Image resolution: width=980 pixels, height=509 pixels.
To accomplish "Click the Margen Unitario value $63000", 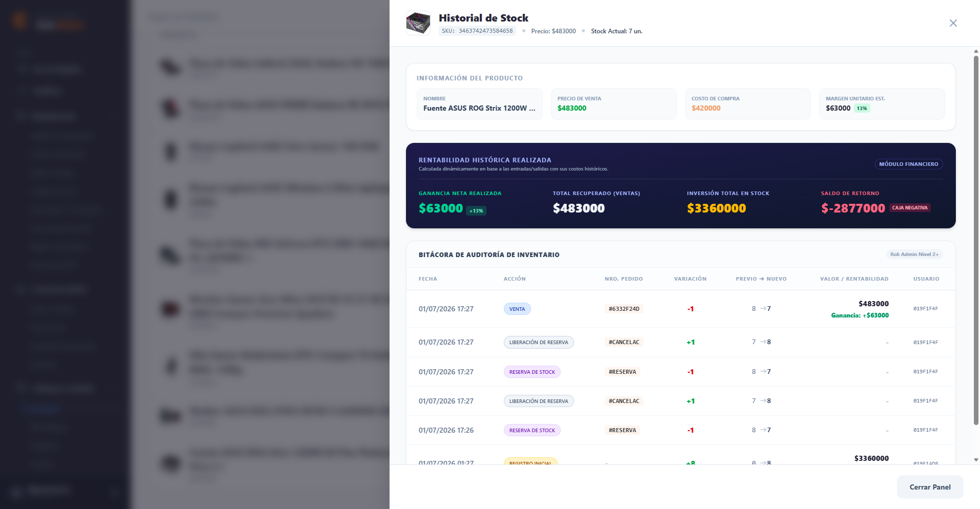I will [x=838, y=108].
